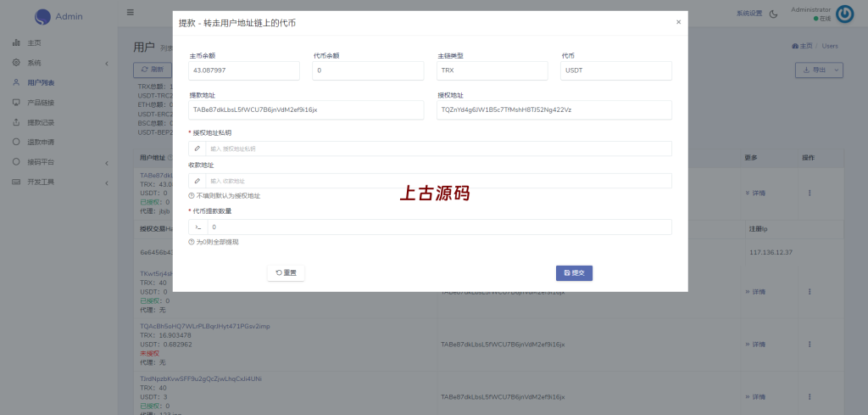Screen dimensions: 868x415
Task: Open the Administrator avatar power icon
Action: (845, 14)
